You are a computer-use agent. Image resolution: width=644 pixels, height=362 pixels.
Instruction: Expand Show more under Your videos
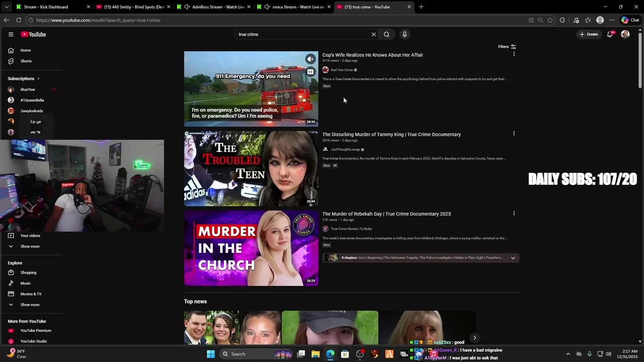click(x=30, y=246)
